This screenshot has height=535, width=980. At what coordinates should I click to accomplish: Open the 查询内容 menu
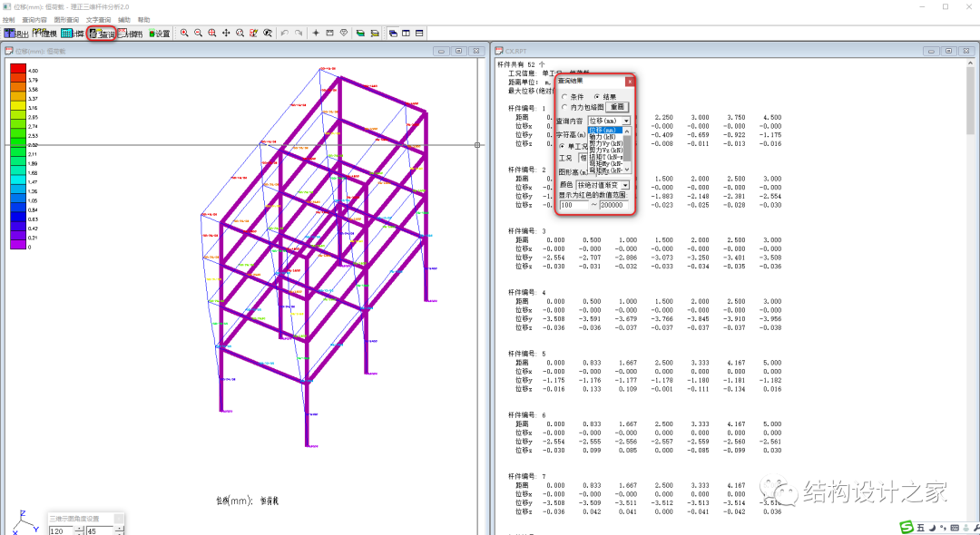pos(34,20)
